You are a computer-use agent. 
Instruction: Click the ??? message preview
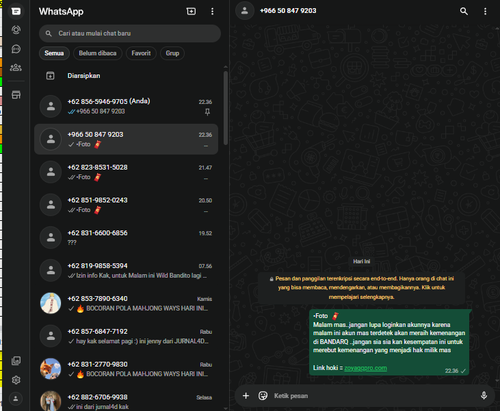[72, 243]
